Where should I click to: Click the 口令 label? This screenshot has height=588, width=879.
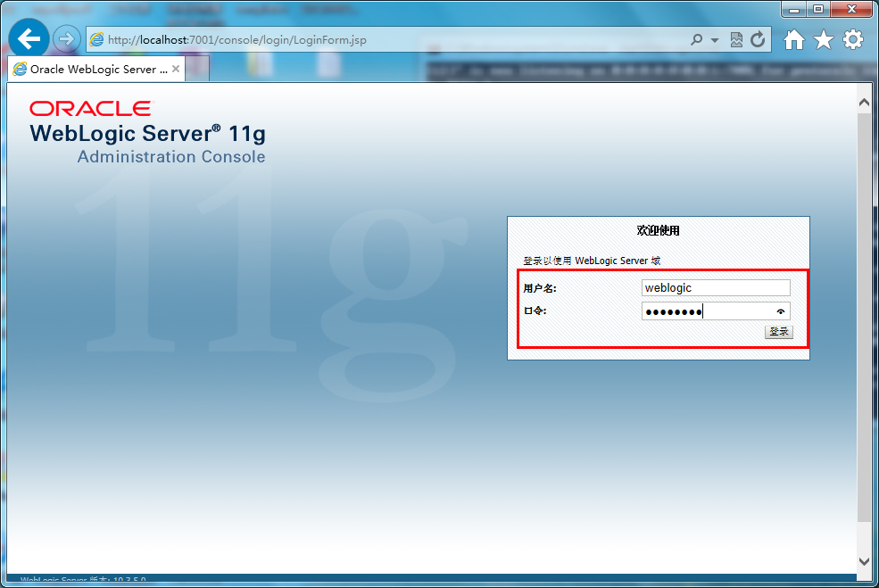point(535,311)
